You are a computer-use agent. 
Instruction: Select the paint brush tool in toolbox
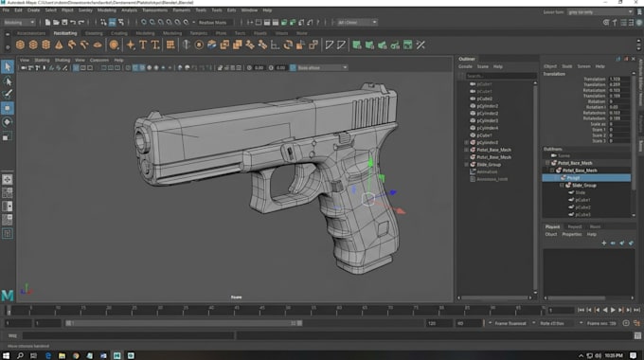pos(8,94)
